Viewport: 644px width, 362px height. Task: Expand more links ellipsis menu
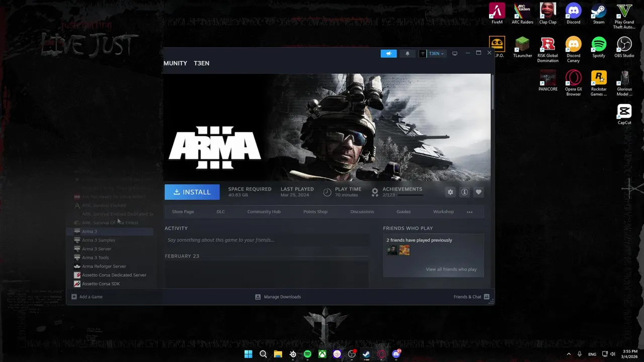point(469,212)
